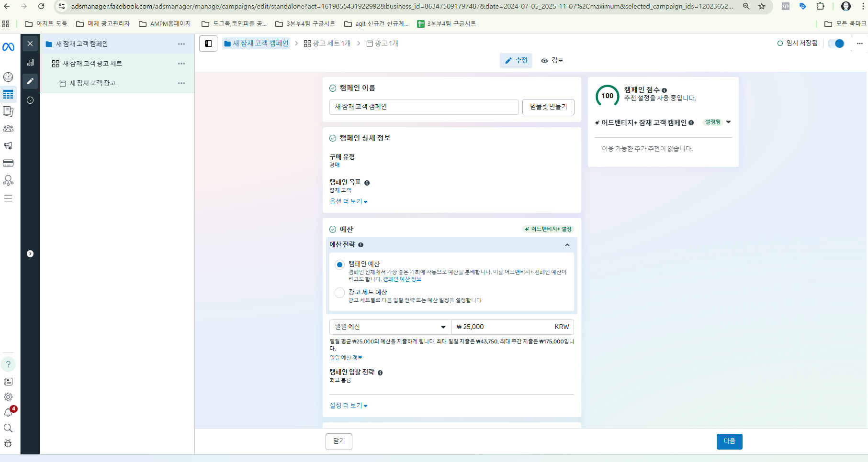Click the 다음 button

coord(729,441)
